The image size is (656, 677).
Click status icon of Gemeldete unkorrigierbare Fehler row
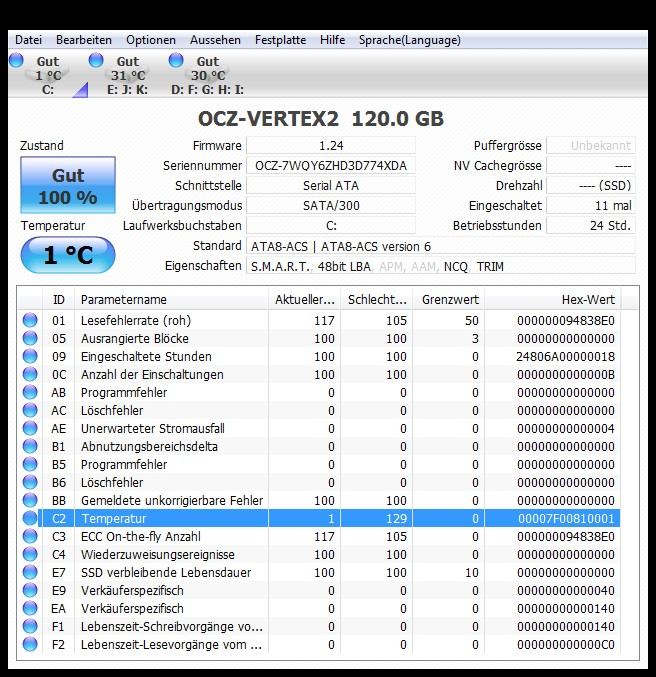(30, 500)
